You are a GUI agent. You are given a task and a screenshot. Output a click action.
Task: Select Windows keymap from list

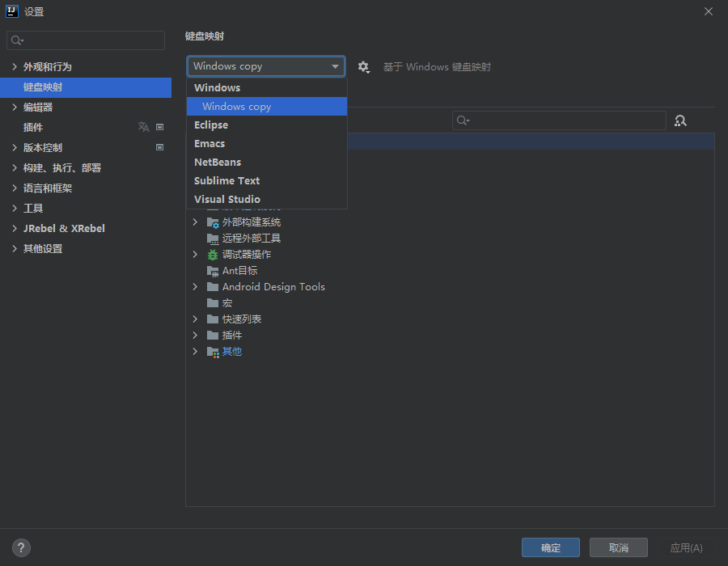click(x=267, y=87)
